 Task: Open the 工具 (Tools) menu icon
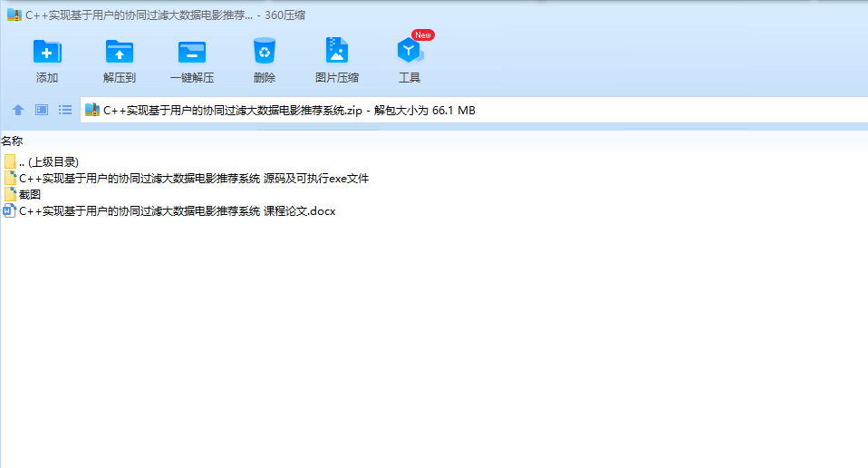(x=410, y=51)
